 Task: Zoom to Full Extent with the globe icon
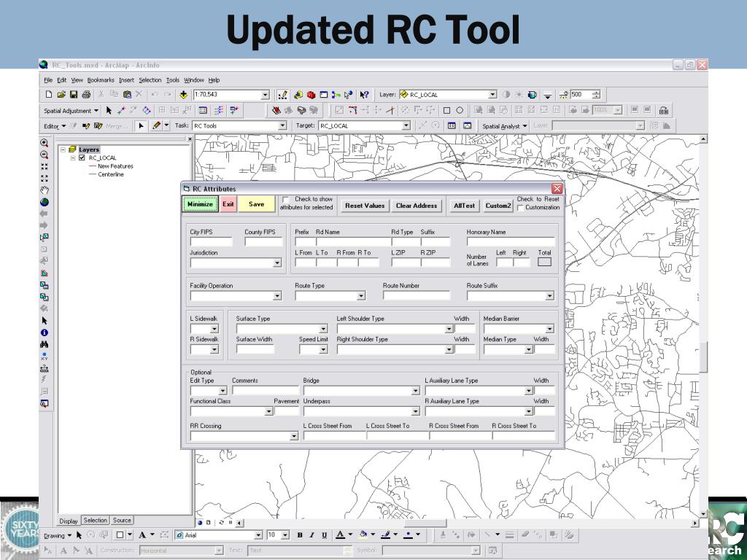[x=44, y=202]
